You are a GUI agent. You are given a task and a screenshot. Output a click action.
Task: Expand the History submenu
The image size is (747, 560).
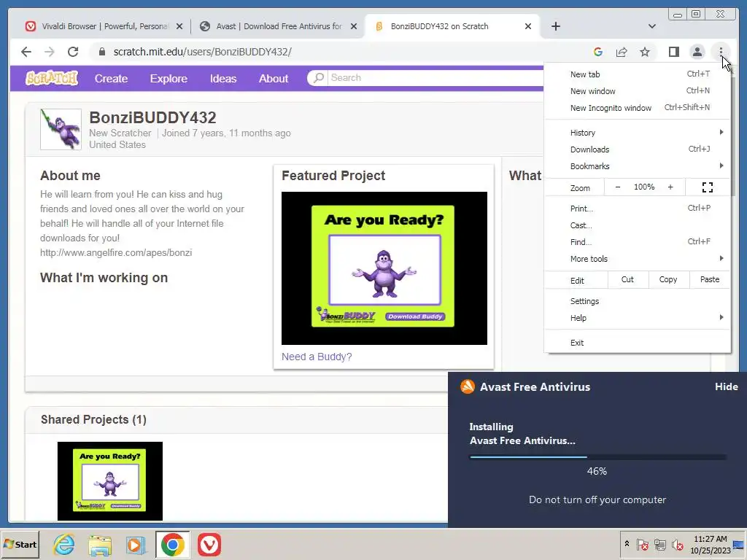tap(638, 133)
